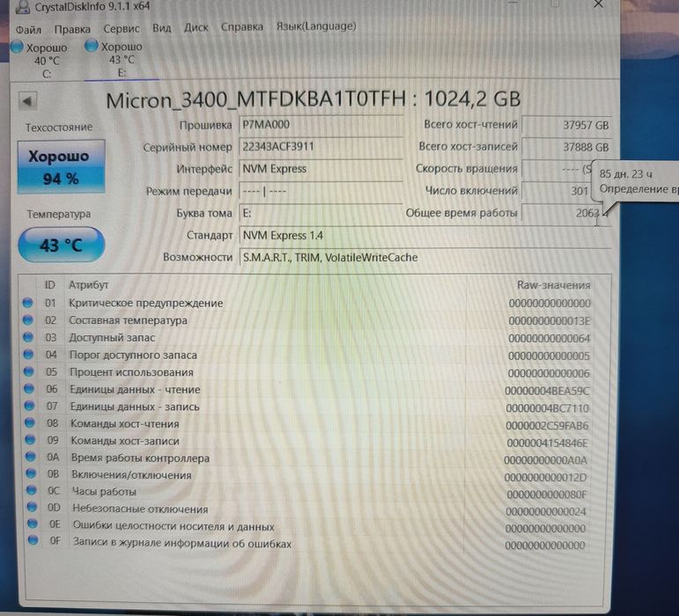Go to previous disk with left arrow
Viewport: 679px width, 616px height.
[27, 101]
